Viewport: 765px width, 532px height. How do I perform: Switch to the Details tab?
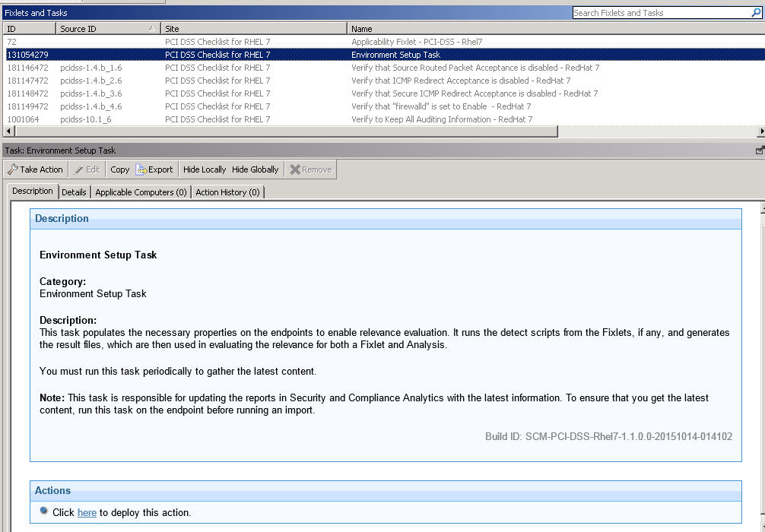pyautogui.click(x=74, y=192)
